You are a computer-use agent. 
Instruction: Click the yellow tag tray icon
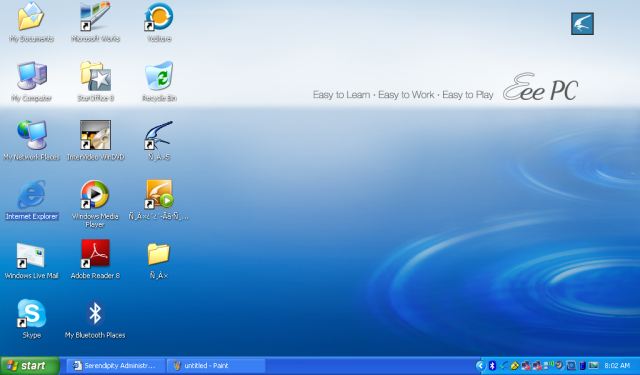[x=515, y=366]
